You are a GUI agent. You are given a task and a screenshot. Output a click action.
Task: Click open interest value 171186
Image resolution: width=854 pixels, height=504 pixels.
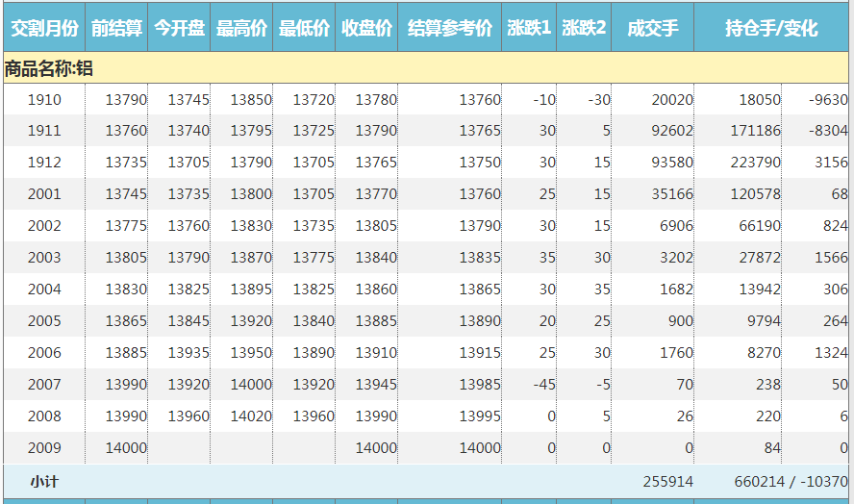[x=755, y=131]
